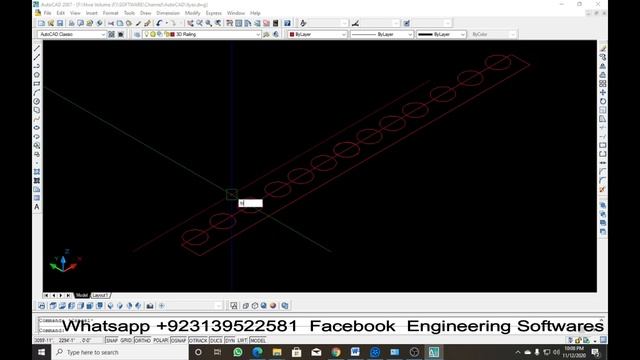Click the Plot print icon
Viewport: 640px width, 360px height.
point(71,23)
